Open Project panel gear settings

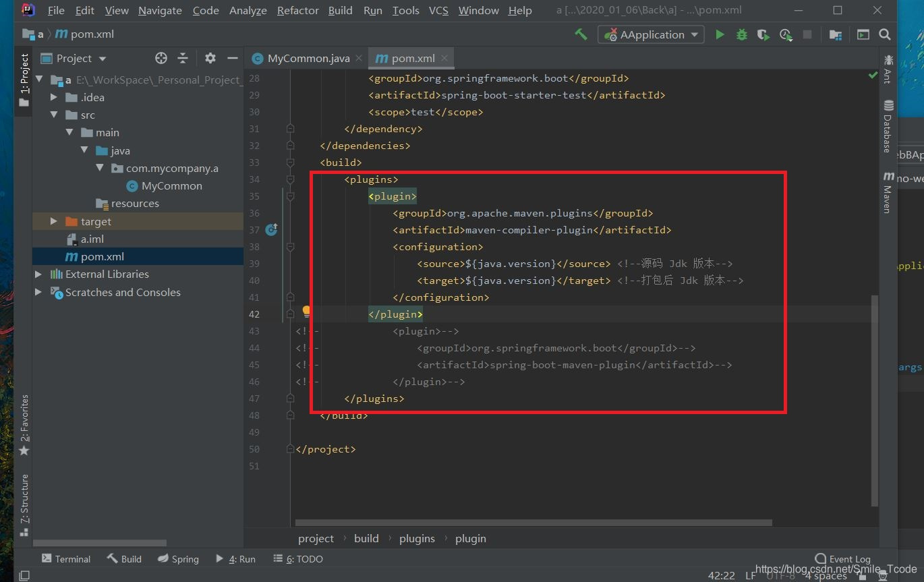pos(210,58)
